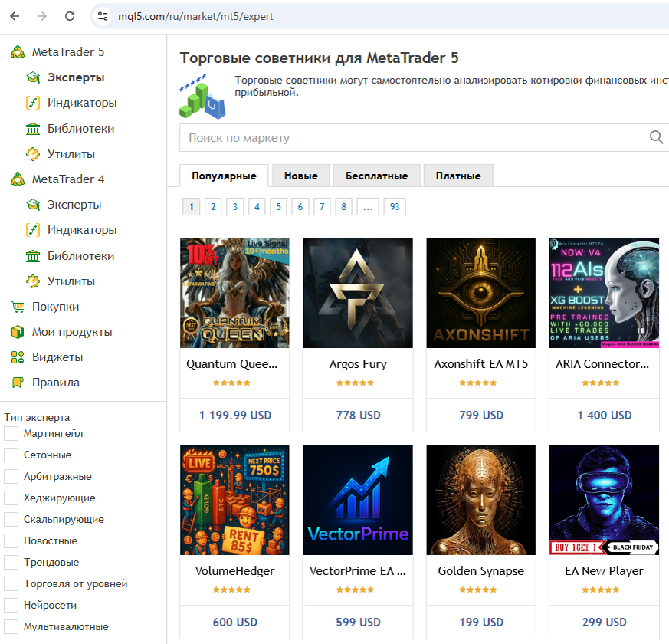Screen dimensions: 669x644
Task: Reload the page with the refresh icon
Action: point(70,16)
